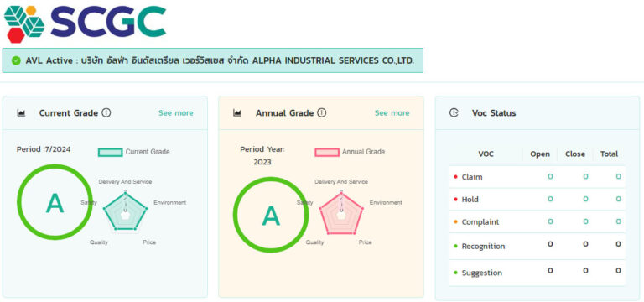644x302 pixels.
Task: Click the Open count for Complaint
Action: pos(550,221)
